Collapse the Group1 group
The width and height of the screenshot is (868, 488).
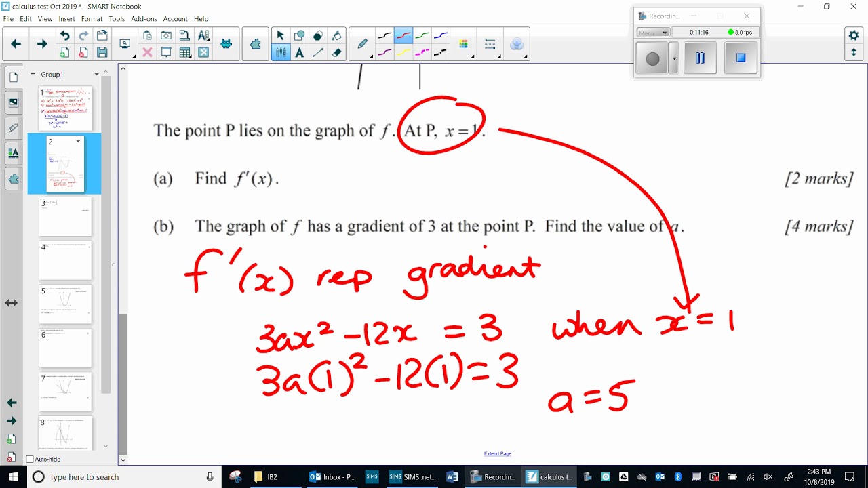(x=33, y=75)
